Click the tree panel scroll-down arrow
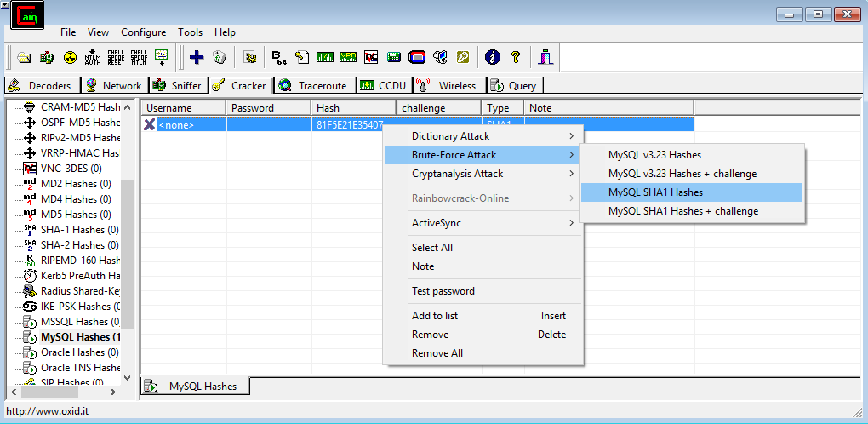 pyautogui.click(x=128, y=378)
